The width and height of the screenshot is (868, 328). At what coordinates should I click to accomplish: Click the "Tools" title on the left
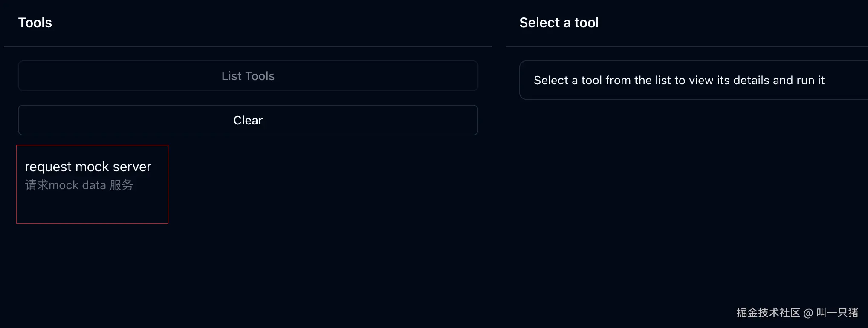pyautogui.click(x=35, y=23)
